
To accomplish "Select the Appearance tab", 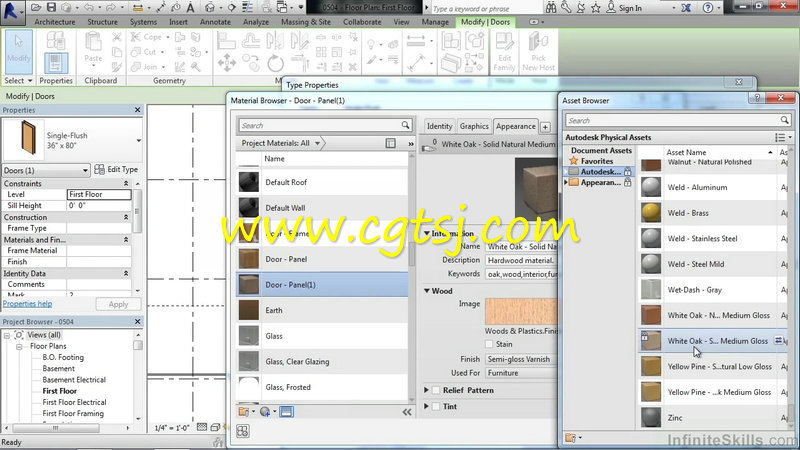I will click(x=515, y=126).
